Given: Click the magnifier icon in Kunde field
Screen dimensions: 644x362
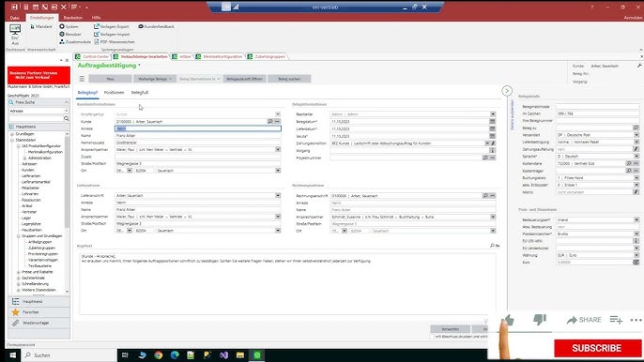Looking at the screenshot, I should click(269, 122).
